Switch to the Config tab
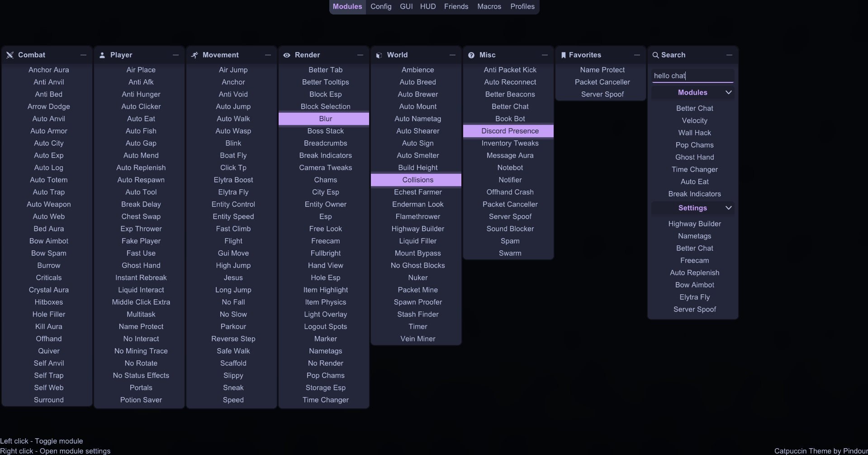This screenshot has height=455, width=868. point(381,6)
